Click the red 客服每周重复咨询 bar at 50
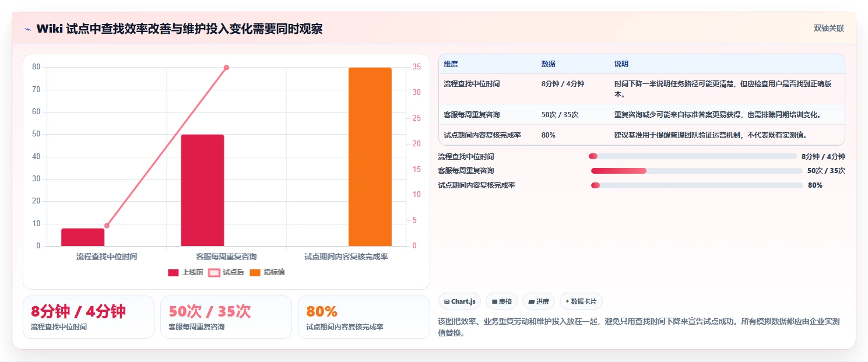The image size is (868, 362). 202,190
